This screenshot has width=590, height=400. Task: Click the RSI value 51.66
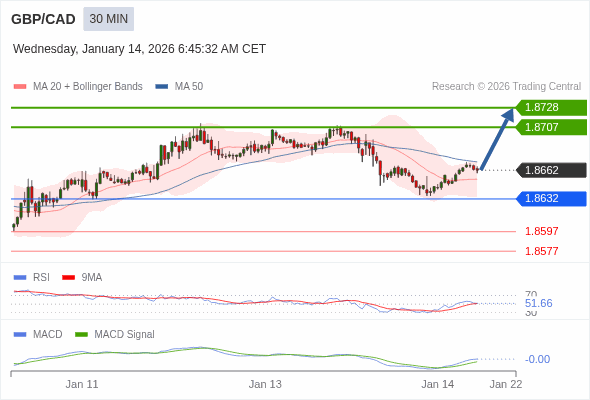538,303
